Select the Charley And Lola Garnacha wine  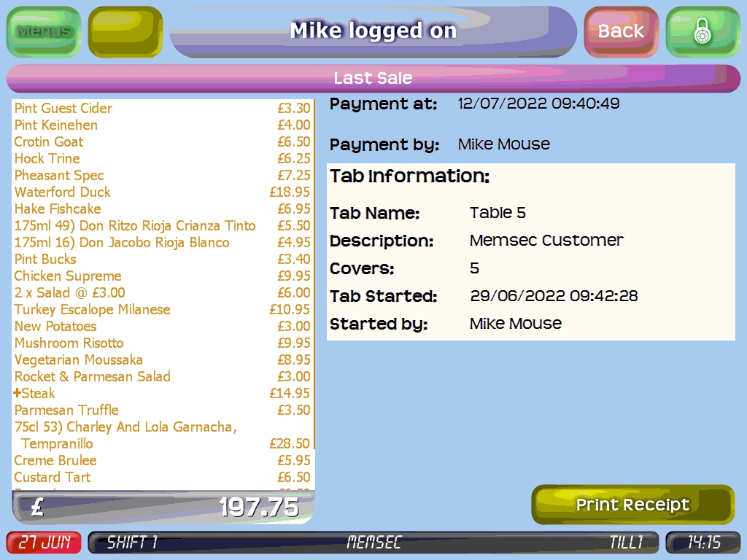pyautogui.click(x=125, y=427)
